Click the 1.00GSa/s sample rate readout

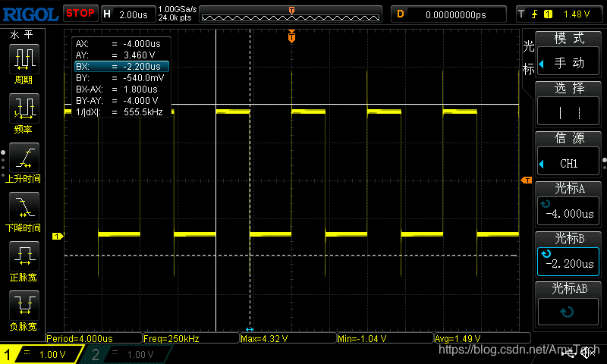point(178,9)
